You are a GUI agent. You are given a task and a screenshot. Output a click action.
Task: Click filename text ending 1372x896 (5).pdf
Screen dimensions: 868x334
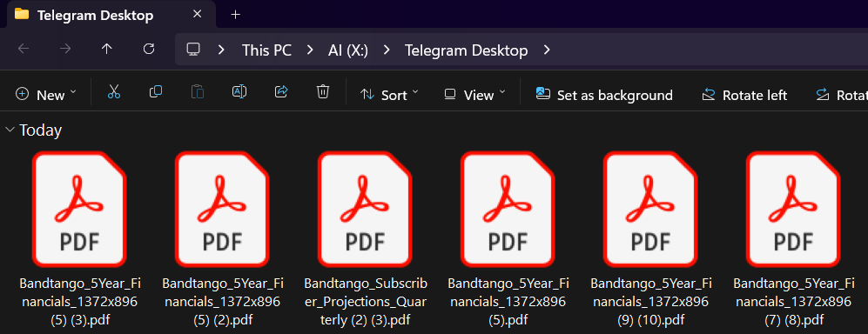pos(508,302)
